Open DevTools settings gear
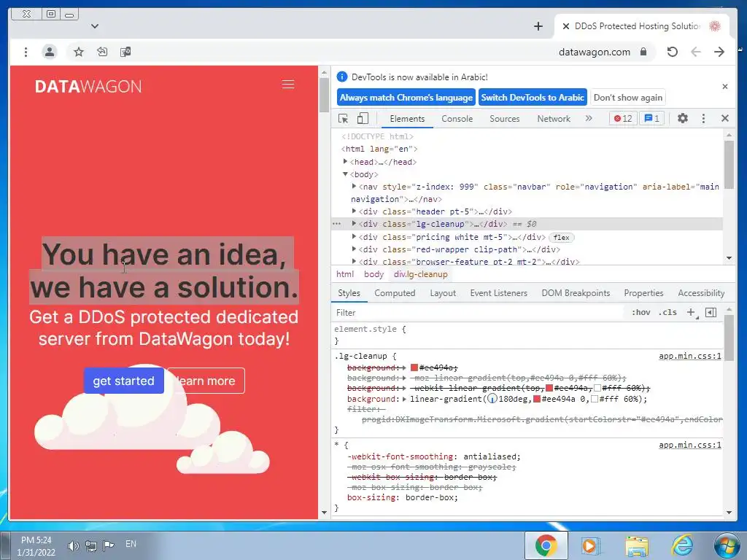 (x=683, y=118)
